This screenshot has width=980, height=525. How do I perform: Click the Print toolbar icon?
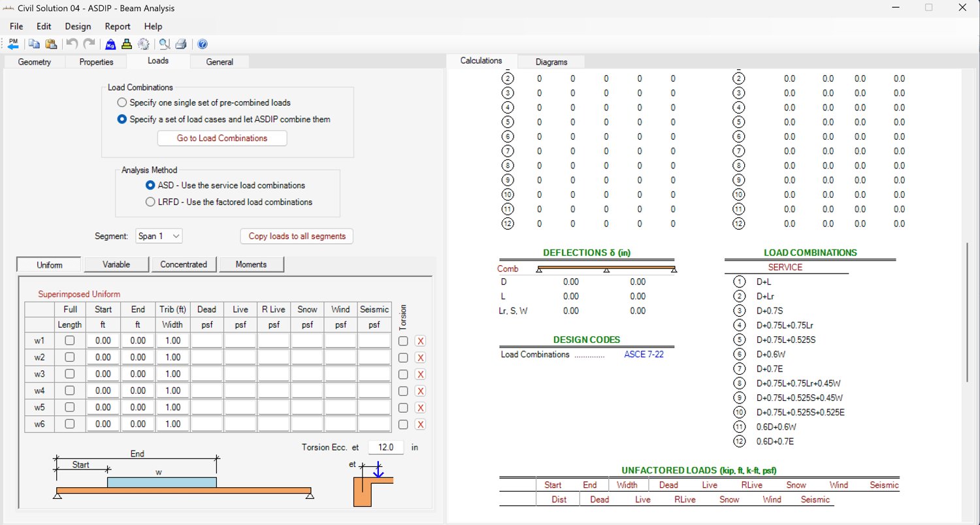(181, 44)
